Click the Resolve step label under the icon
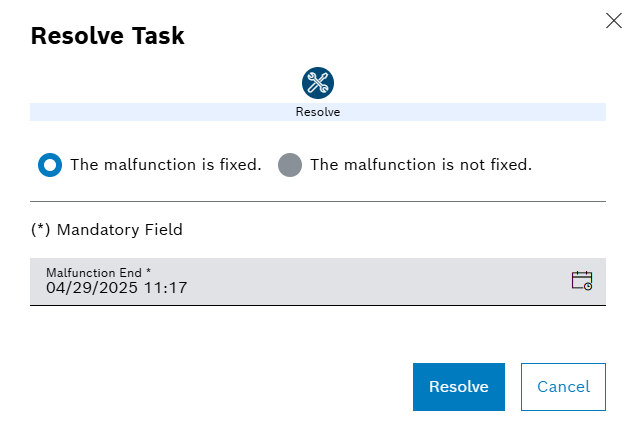This screenshot has height=436, width=635. (x=318, y=112)
